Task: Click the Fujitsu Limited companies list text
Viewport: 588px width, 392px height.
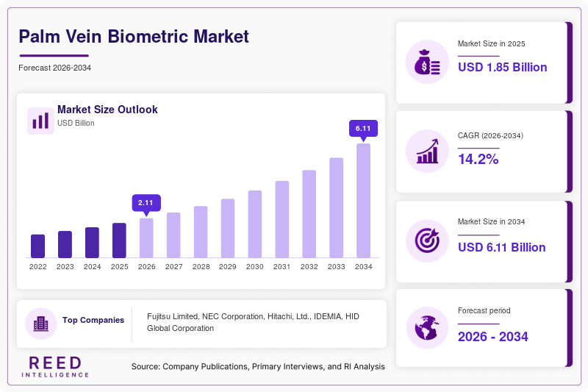Action: (x=253, y=322)
